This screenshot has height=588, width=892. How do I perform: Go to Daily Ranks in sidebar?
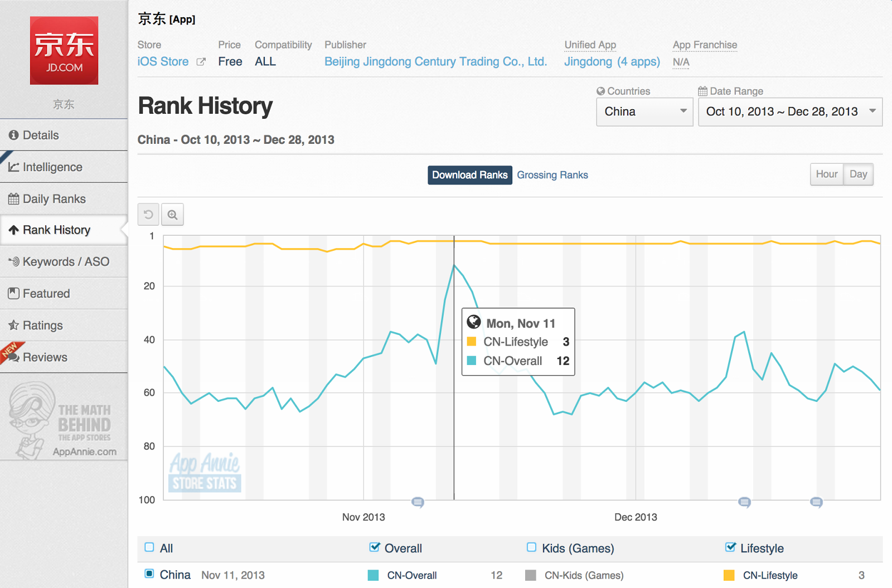point(64,198)
